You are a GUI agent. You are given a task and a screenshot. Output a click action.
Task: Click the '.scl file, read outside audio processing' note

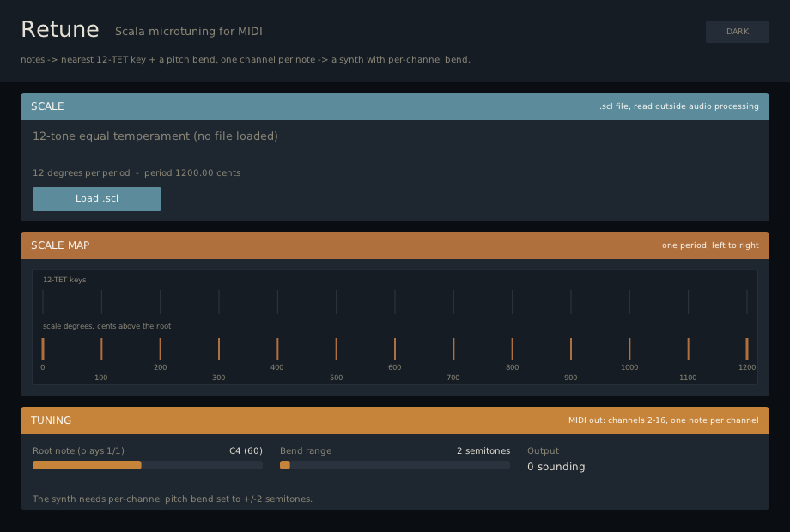point(678,106)
